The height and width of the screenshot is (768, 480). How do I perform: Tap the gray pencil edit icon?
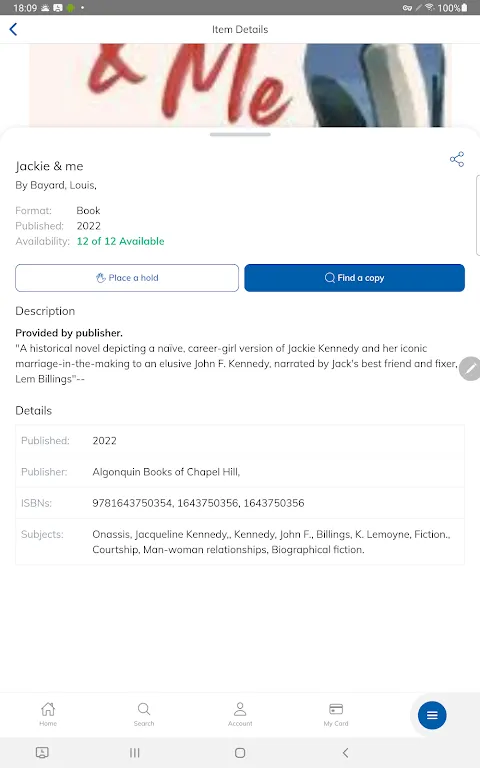pyautogui.click(x=470, y=368)
